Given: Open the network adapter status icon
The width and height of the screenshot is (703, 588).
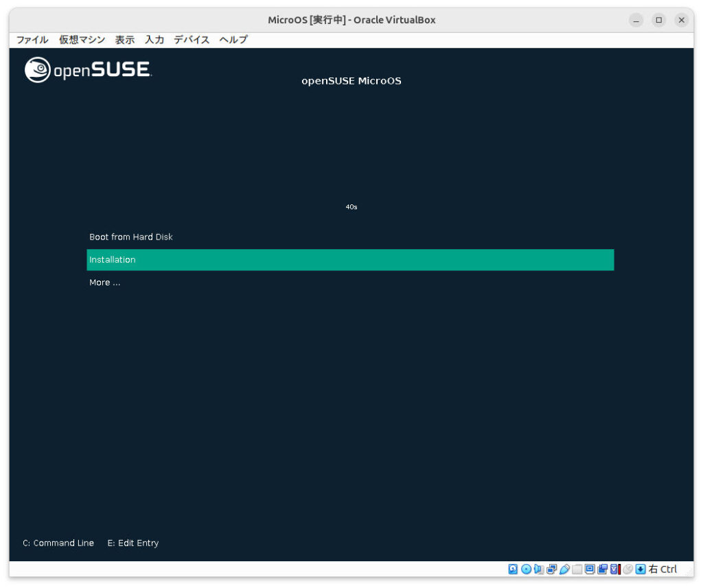Looking at the screenshot, I should pos(551,569).
